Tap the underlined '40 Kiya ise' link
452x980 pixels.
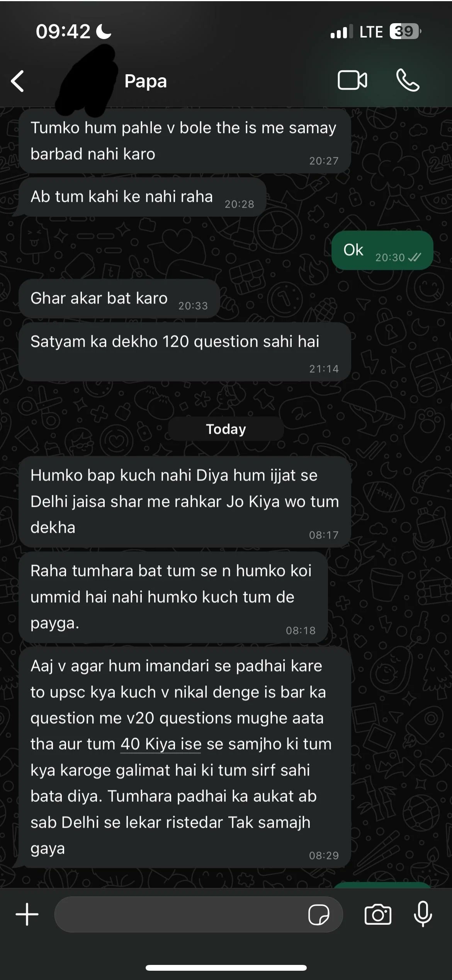click(161, 744)
